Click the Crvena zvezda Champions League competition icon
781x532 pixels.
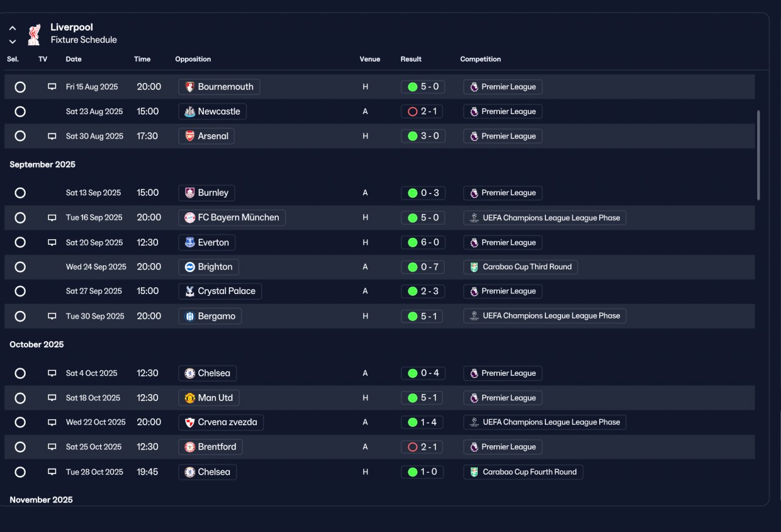click(474, 422)
